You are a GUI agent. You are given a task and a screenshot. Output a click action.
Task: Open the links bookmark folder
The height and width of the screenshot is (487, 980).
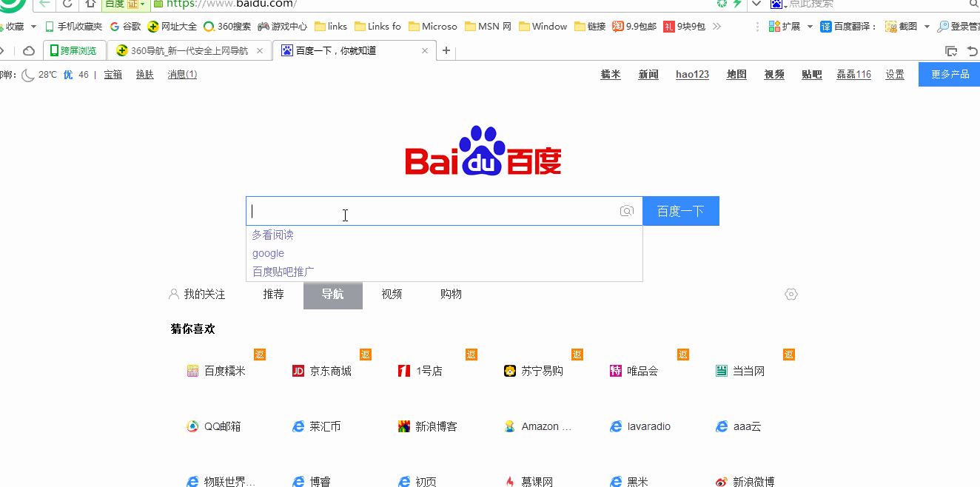(x=331, y=27)
